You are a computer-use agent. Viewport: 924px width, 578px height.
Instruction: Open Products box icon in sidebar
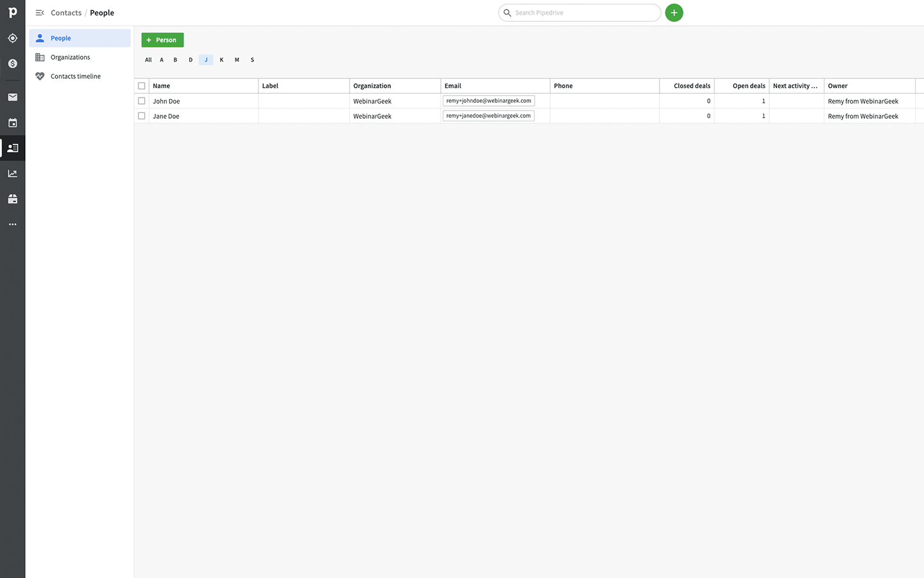(12, 199)
